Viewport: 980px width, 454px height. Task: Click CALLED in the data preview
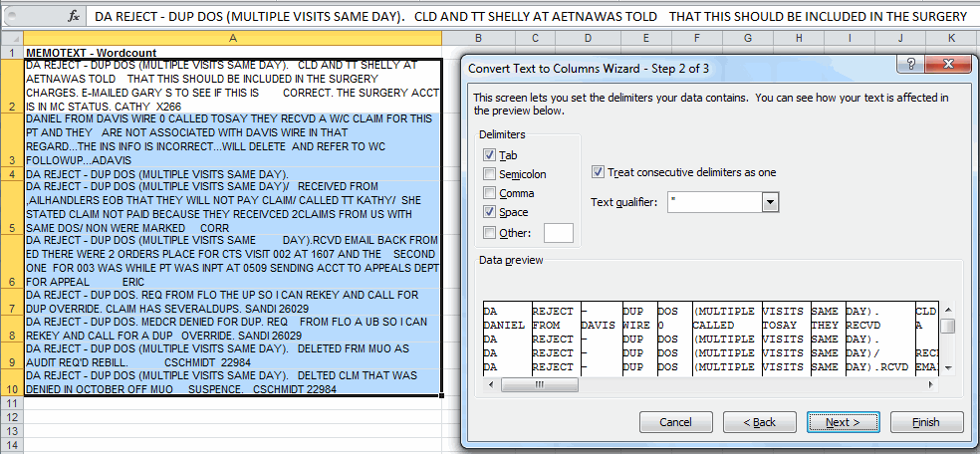(713, 325)
